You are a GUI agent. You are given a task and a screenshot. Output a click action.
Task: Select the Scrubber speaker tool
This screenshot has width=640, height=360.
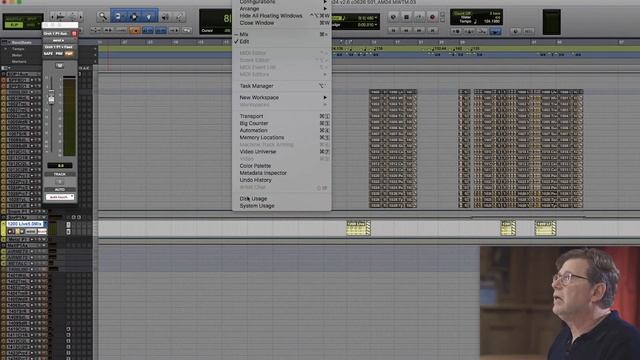click(x=165, y=17)
